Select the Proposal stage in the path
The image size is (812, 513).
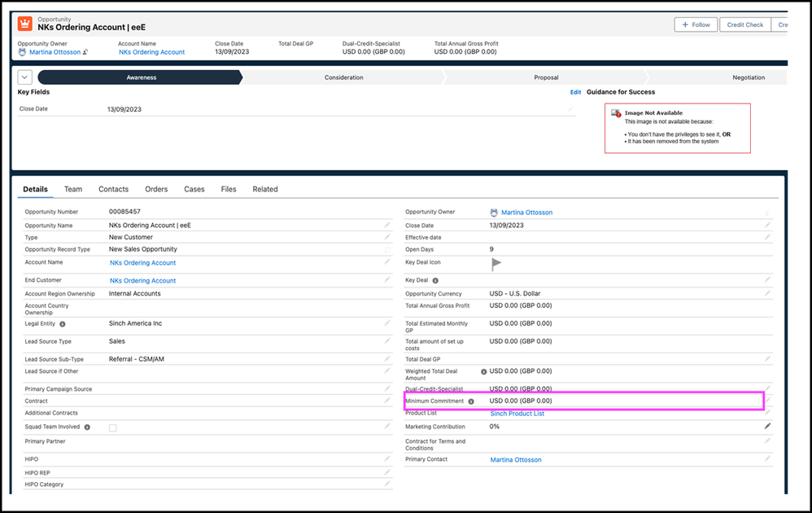coord(546,77)
